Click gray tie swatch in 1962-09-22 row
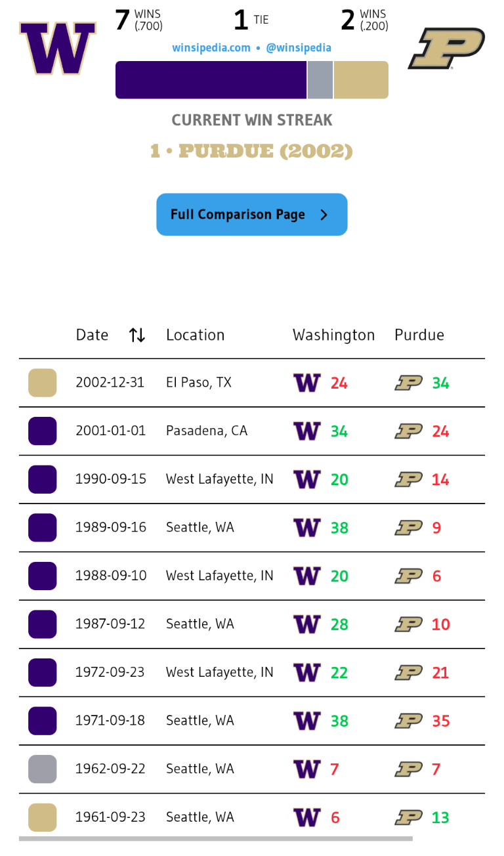The width and height of the screenshot is (504, 856). 43,769
